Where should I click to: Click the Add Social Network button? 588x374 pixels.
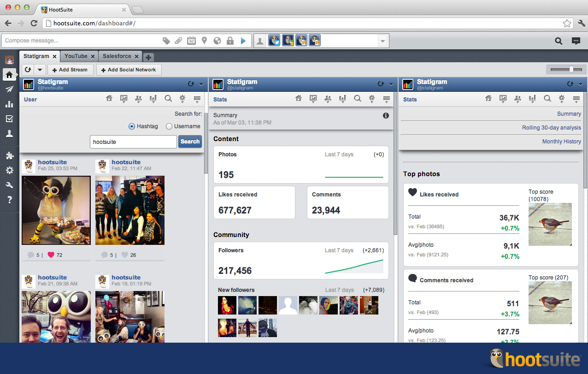pos(129,70)
